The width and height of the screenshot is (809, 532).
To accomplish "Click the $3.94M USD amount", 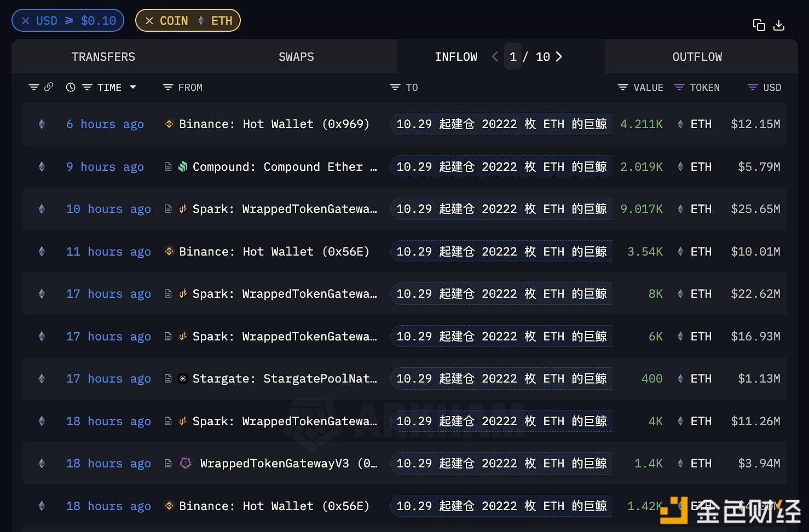I will 759,464.
